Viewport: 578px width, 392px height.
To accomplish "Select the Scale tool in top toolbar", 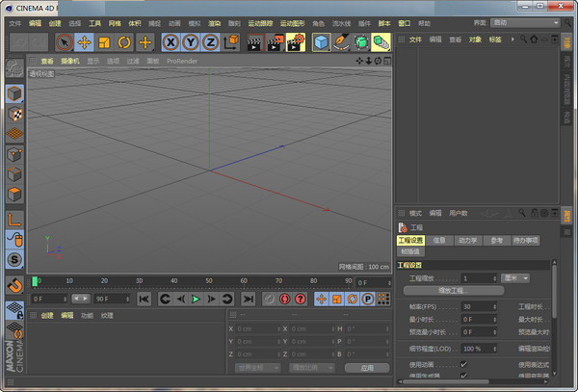I will tap(104, 42).
